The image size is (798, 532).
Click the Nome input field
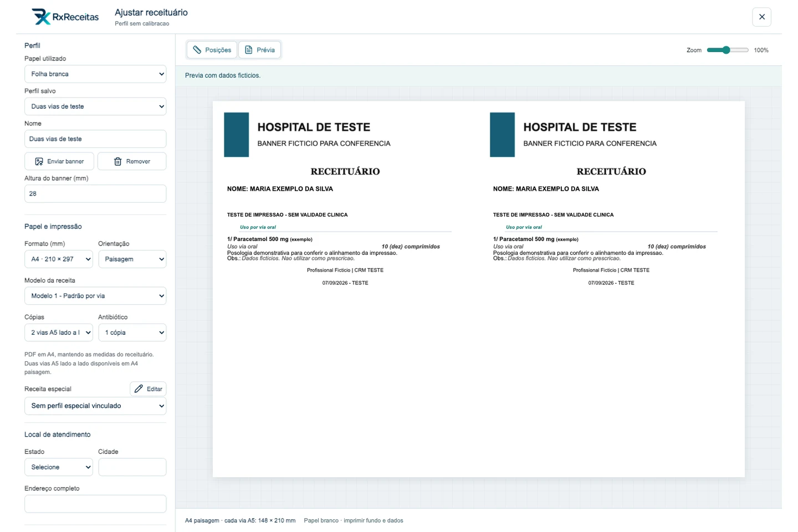[x=95, y=139]
